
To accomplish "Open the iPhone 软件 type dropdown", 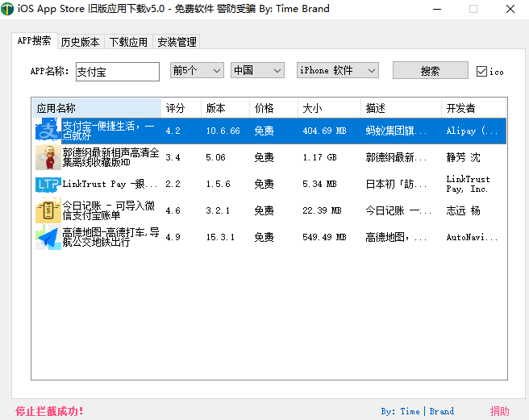I will click(x=338, y=70).
